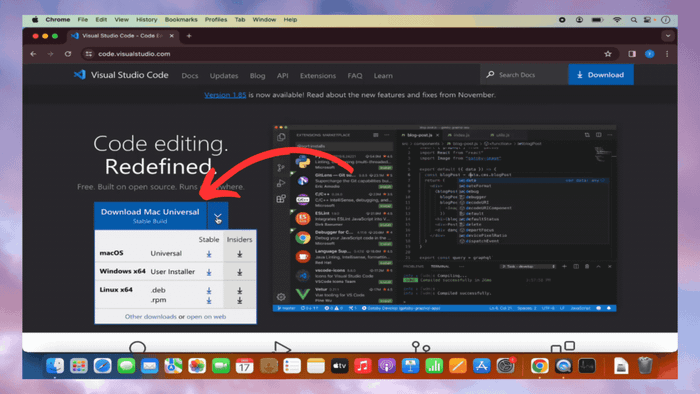Launch Safari from the dock

pos(102,366)
